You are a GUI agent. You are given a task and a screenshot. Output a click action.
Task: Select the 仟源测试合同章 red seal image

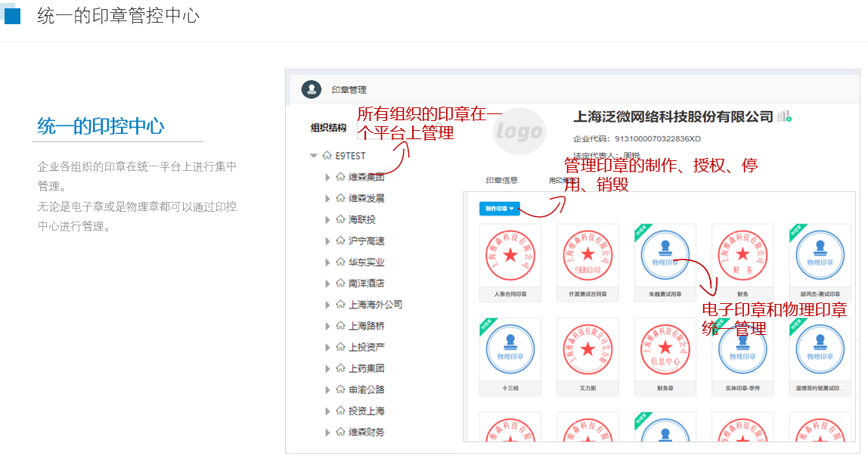point(588,255)
